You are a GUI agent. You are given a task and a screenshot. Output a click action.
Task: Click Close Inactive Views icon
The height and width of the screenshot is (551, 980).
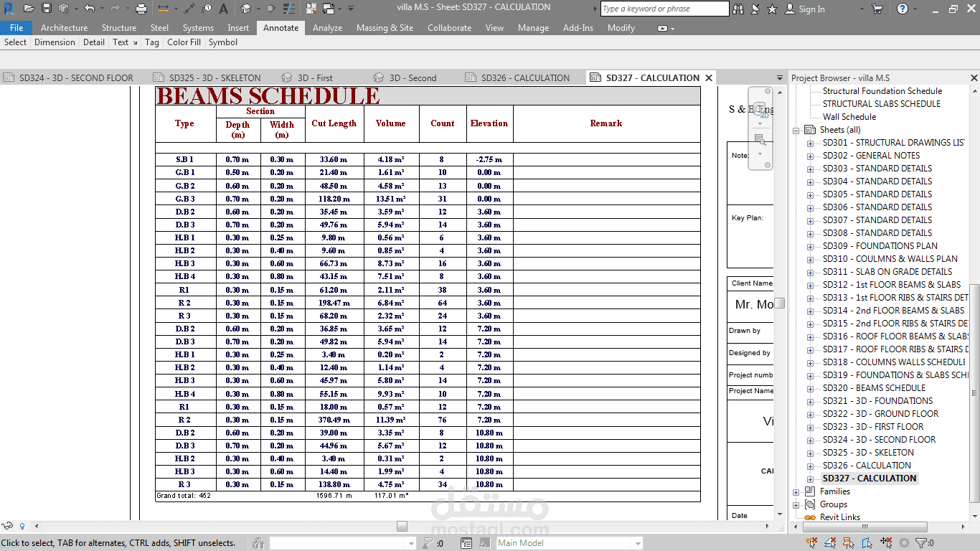coord(311,9)
